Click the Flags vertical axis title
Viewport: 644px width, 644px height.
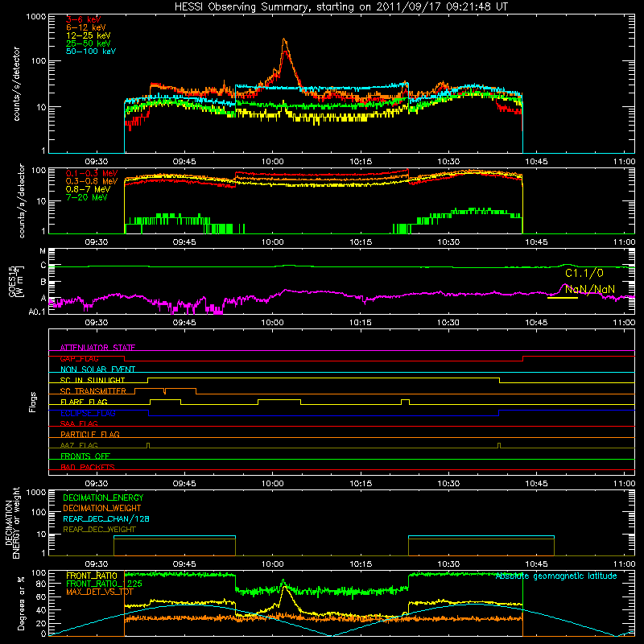point(33,402)
